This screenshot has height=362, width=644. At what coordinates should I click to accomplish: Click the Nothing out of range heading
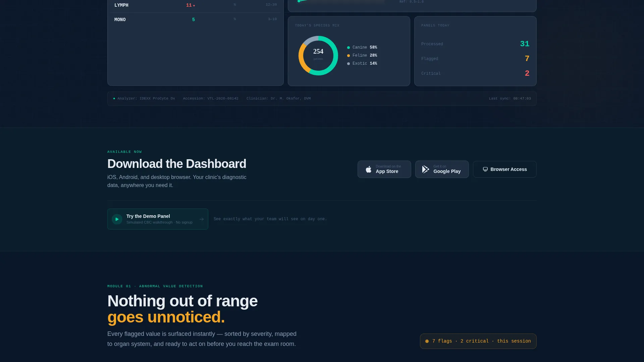click(x=182, y=301)
